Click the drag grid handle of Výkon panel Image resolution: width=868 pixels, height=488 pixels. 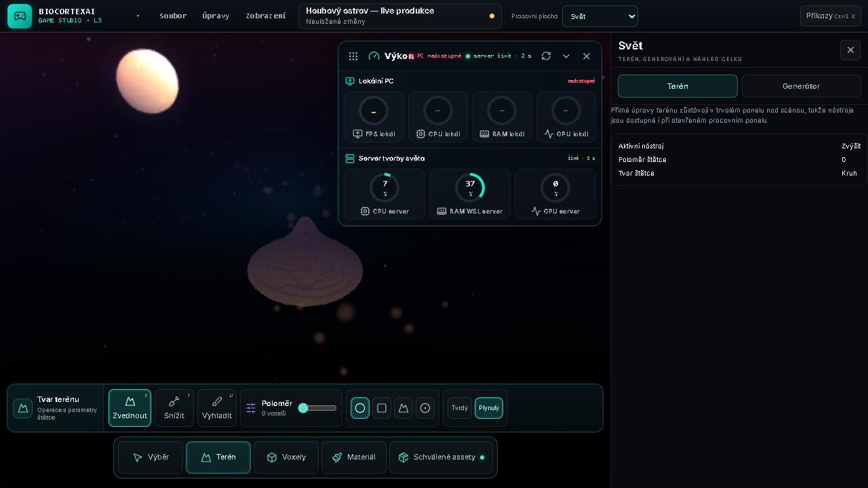click(353, 56)
